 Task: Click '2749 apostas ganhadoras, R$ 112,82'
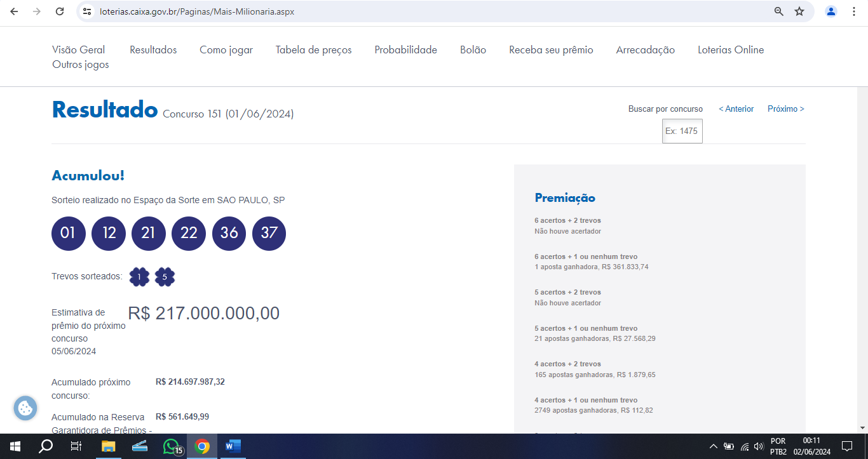coord(593,410)
